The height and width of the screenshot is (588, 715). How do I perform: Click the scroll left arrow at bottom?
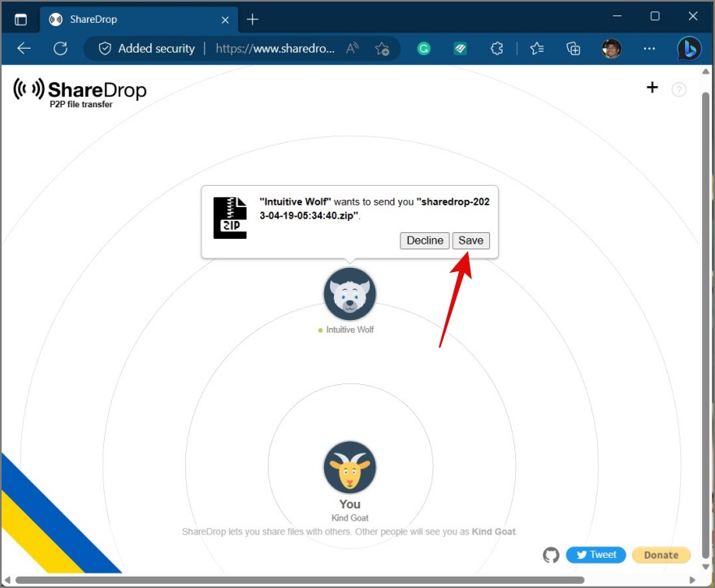tap(7, 580)
